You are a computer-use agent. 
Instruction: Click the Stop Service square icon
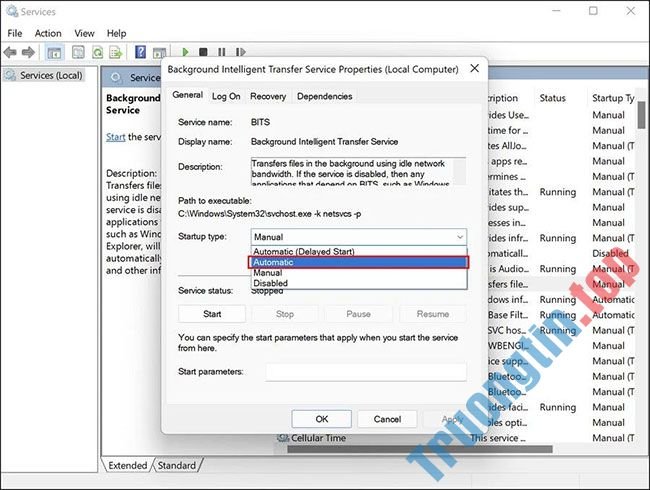coord(203,52)
